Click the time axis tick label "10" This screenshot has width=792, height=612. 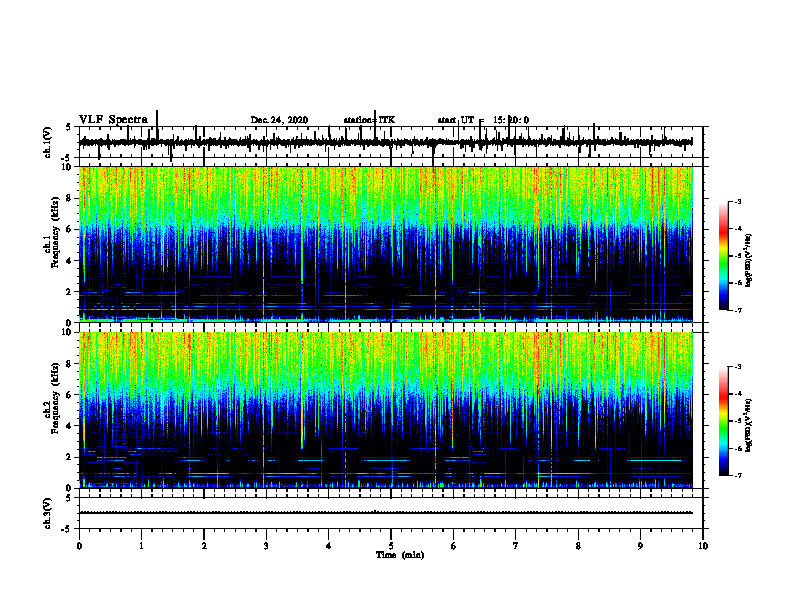click(x=703, y=546)
